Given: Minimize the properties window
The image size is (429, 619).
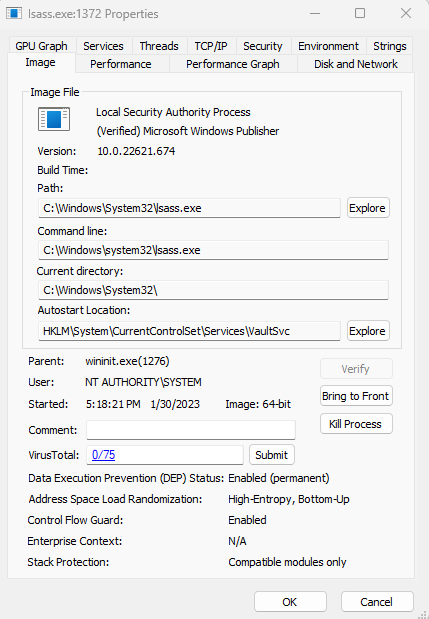Looking at the screenshot, I should point(315,13).
